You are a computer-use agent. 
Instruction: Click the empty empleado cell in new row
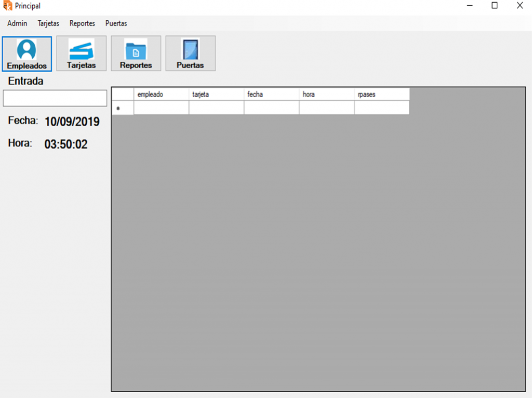click(x=161, y=108)
